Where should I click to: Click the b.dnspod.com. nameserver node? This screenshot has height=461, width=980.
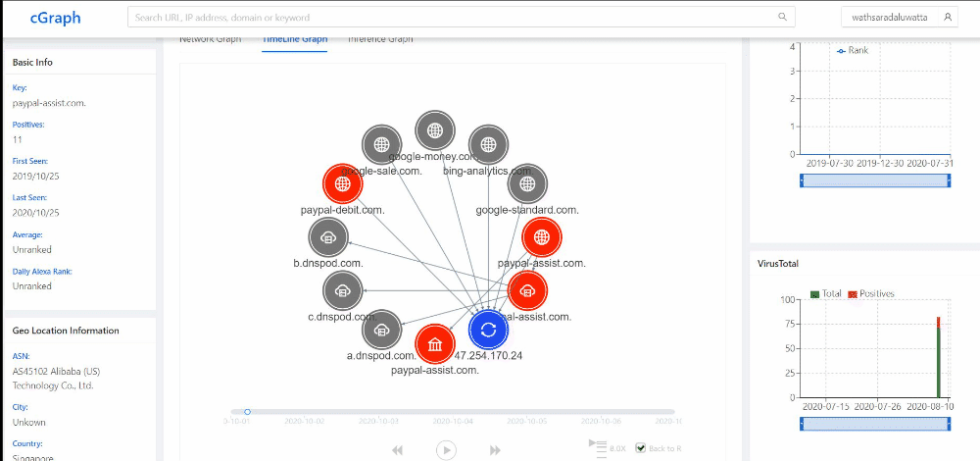328,237
